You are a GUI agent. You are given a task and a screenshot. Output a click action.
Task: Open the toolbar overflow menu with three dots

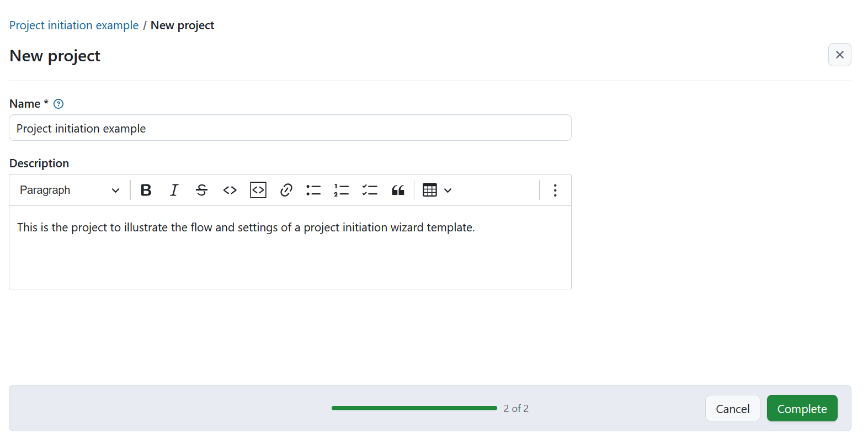pos(555,190)
